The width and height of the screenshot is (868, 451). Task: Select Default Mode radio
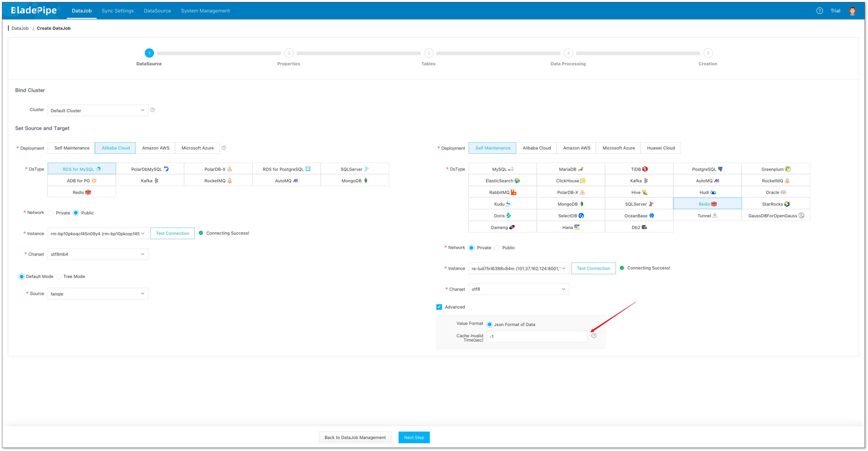click(x=22, y=276)
